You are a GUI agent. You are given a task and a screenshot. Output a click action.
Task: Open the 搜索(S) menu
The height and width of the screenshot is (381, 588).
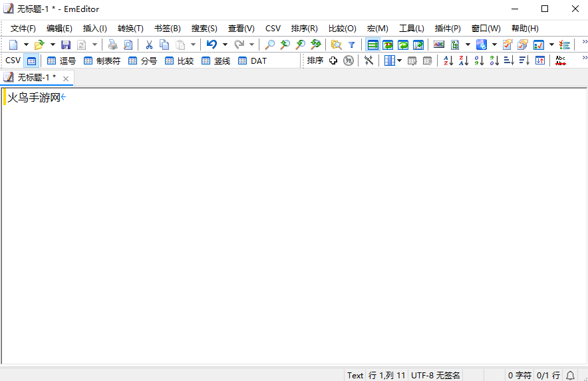[x=204, y=29]
